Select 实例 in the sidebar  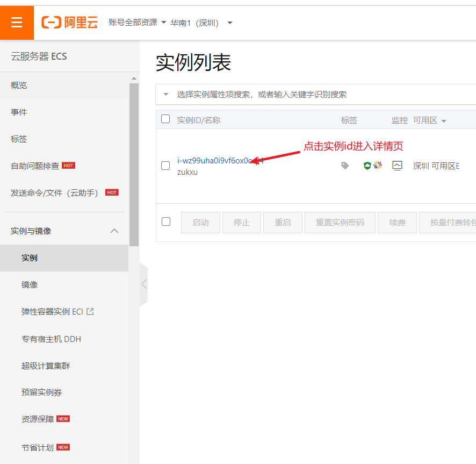click(x=64, y=258)
